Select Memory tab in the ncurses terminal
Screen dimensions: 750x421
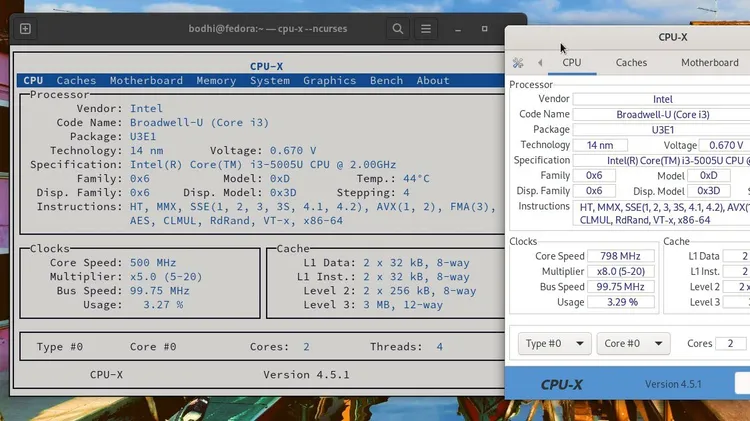216,80
